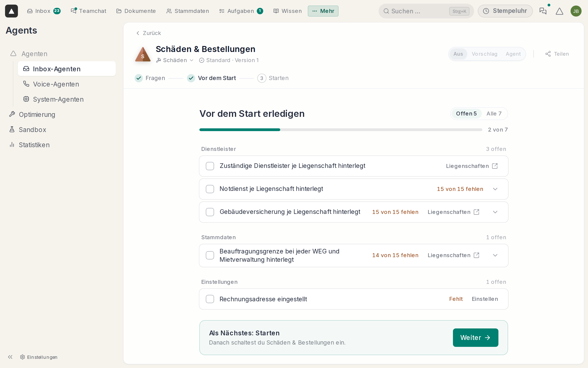Click the Schäden & Bestellungen agent avatar
The width and height of the screenshot is (588, 368).
(x=143, y=54)
